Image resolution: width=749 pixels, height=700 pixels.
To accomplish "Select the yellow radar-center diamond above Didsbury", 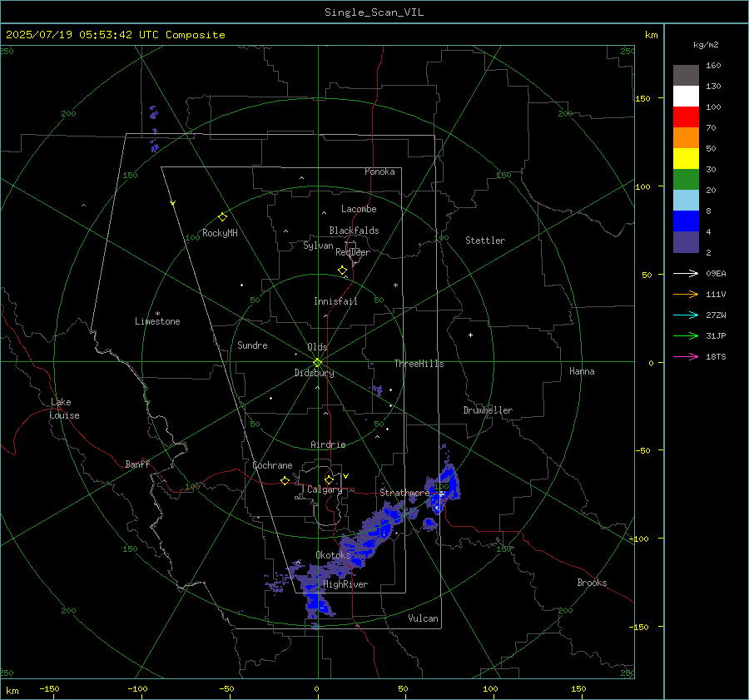I will pos(318,363).
